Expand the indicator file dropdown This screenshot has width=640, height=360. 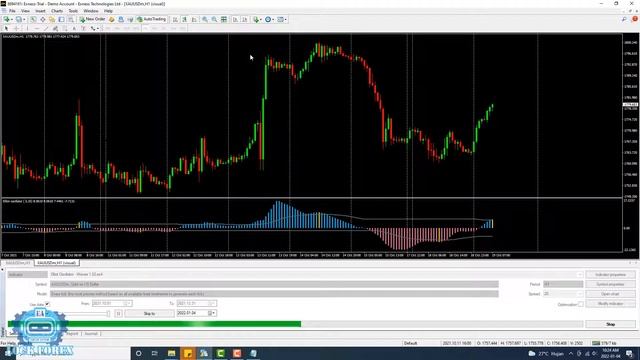pyautogui.click(x=580, y=274)
